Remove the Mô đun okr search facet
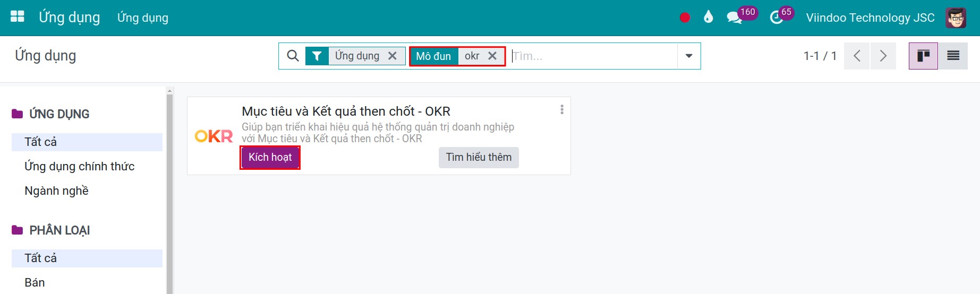Viewport: 980px width, 294px height. click(492, 56)
